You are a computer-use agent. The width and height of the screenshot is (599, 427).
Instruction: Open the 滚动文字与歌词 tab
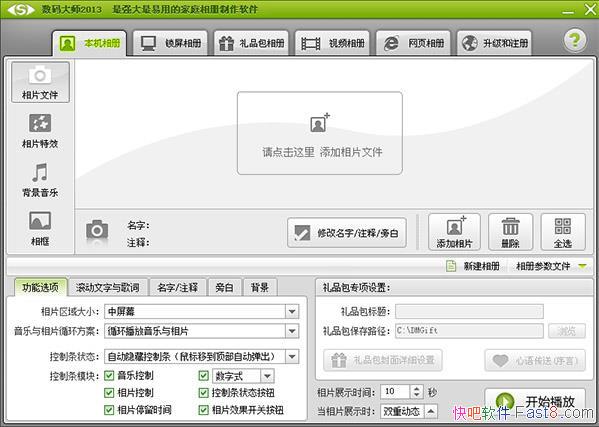[x=107, y=287]
